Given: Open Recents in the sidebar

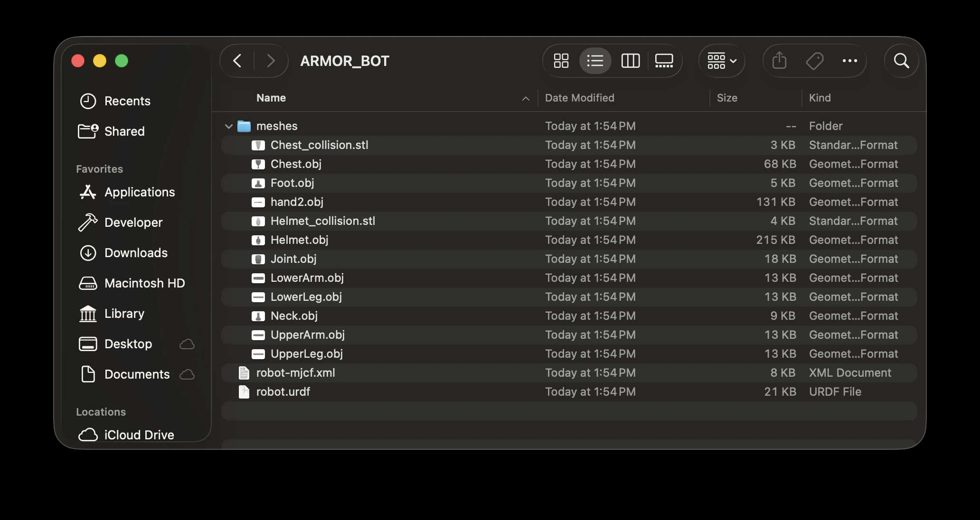Looking at the screenshot, I should click(x=115, y=101).
